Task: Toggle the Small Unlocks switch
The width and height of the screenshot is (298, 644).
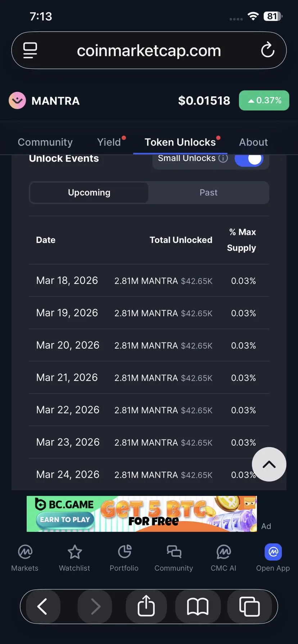Action: tap(249, 159)
